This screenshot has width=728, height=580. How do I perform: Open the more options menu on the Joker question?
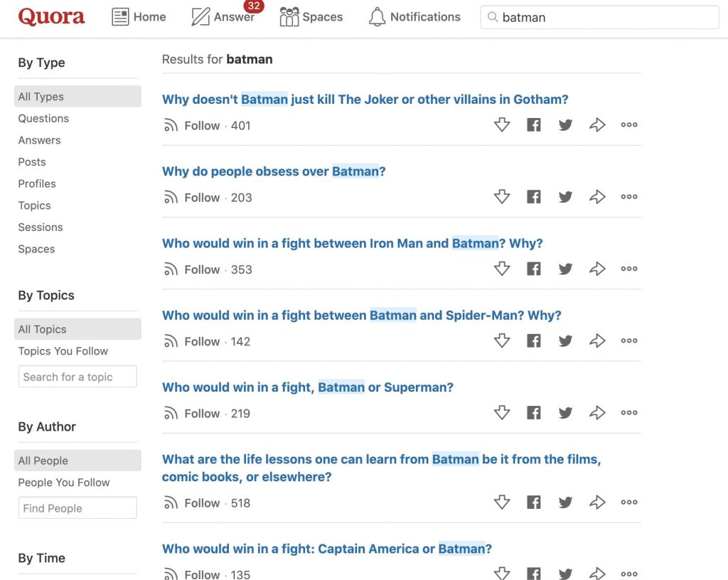click(x=628, y=125)
